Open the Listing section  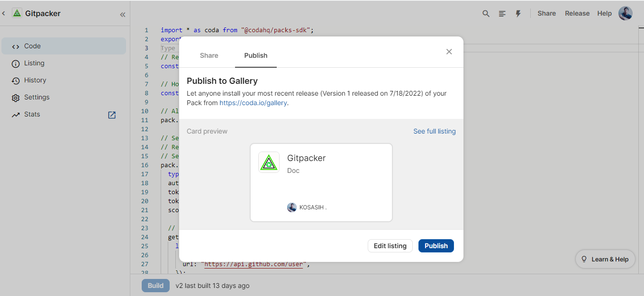[64, 63]
